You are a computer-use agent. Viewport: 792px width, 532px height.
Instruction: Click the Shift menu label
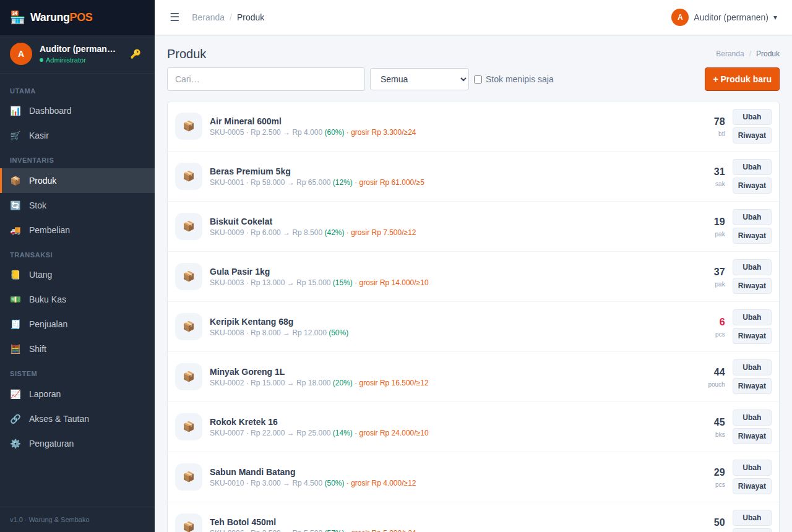pyautogui.click(x=38, y=349)
